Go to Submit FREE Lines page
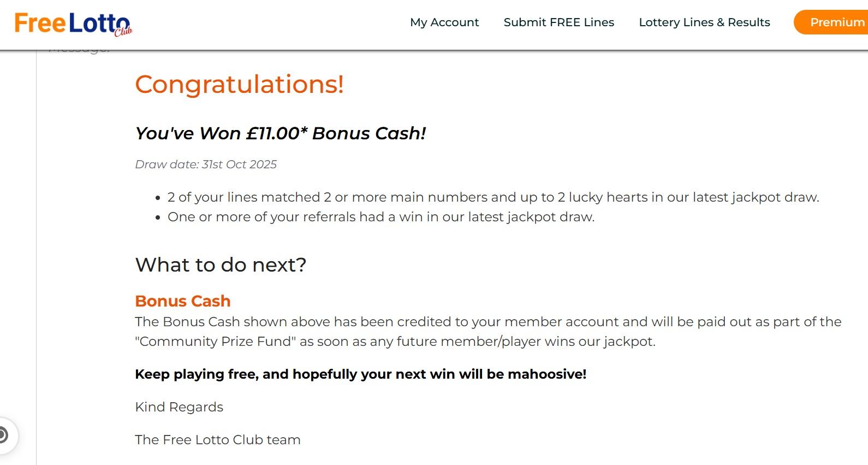This screenshot has height=465, width=868. (558, 22)
